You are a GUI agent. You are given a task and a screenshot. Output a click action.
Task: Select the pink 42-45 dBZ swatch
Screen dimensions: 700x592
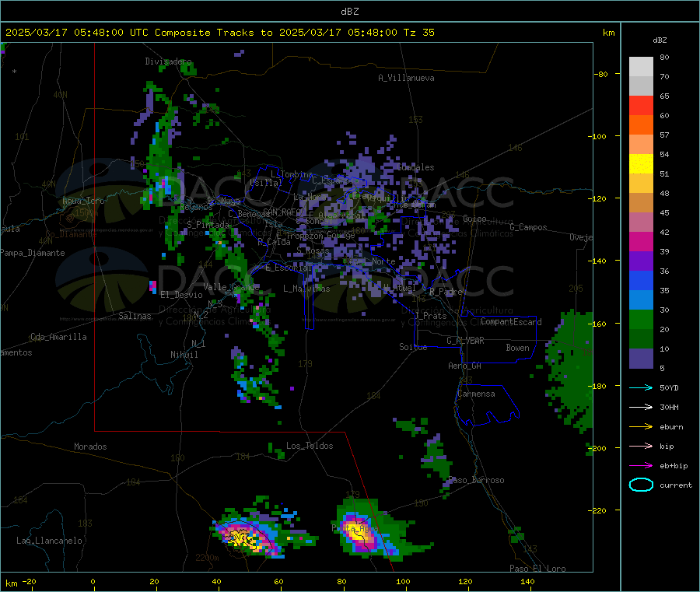[x=641, y=222]
